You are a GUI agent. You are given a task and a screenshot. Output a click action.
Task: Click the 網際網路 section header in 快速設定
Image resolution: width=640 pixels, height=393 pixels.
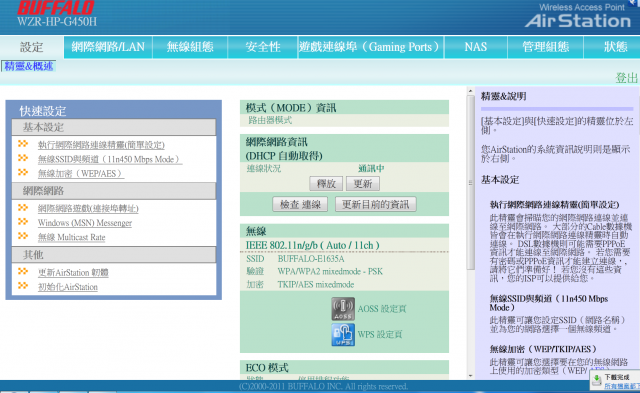pos(113,191)
